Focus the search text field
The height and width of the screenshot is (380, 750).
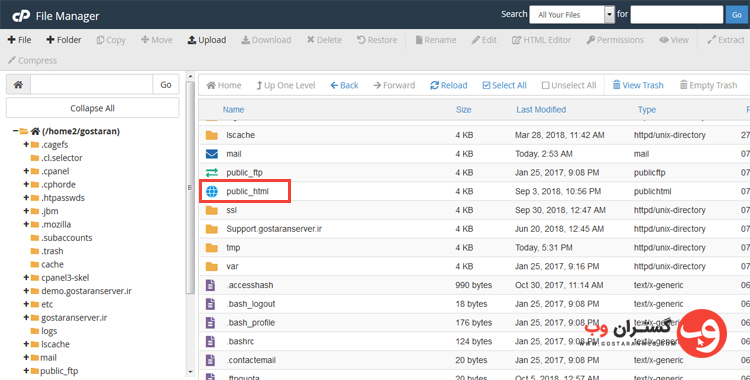676,15
